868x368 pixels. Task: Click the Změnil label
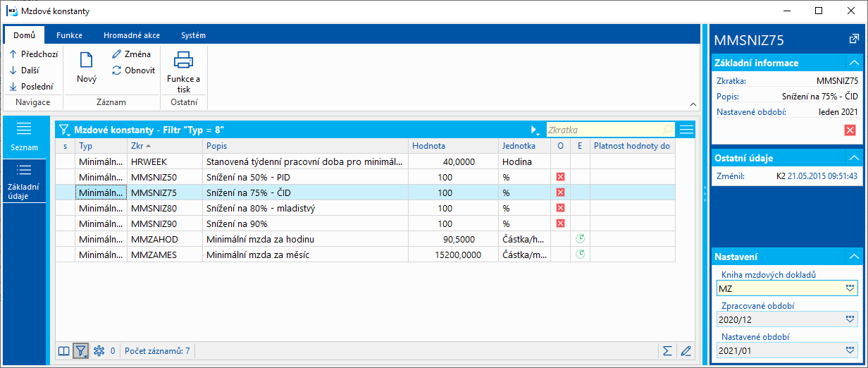click(x=729, y=176)
